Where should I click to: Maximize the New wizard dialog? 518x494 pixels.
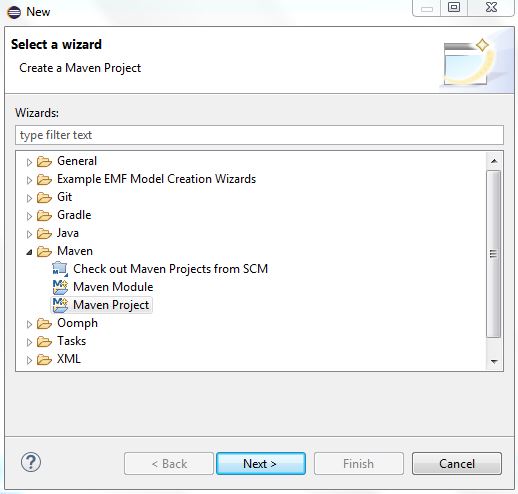point(454,7)
